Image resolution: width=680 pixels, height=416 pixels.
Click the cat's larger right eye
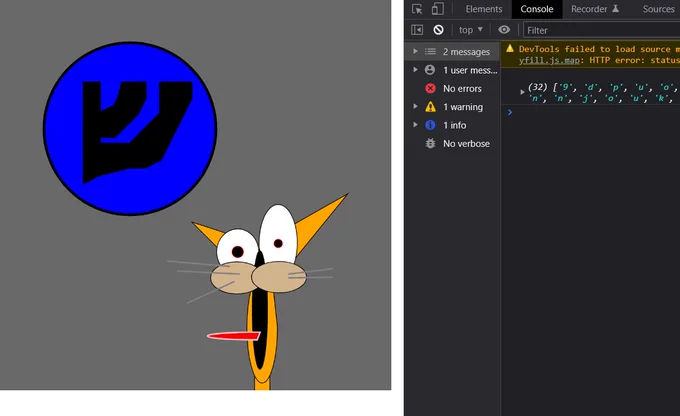click(278, 235)
